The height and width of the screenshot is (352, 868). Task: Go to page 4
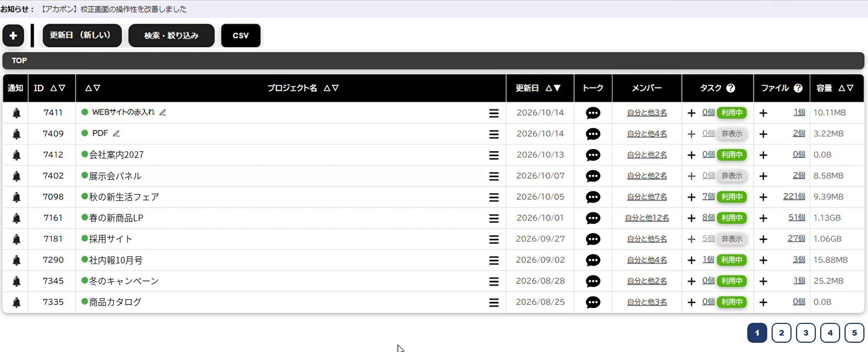coord(830,333)
